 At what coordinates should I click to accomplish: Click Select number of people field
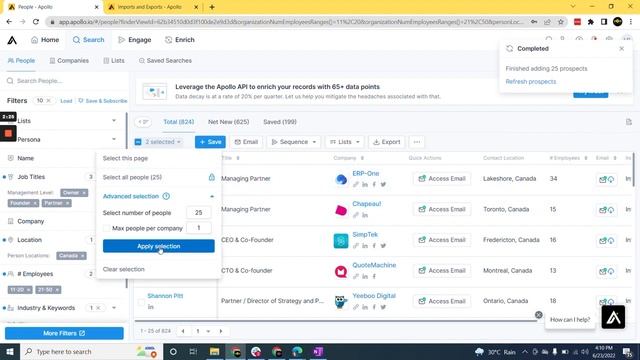(x=199, y=213)
